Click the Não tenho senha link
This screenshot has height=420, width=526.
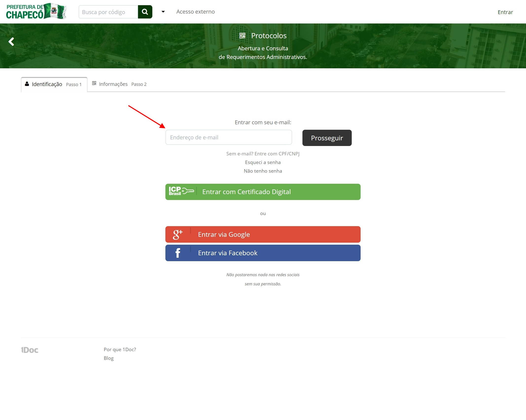(263, 171)
